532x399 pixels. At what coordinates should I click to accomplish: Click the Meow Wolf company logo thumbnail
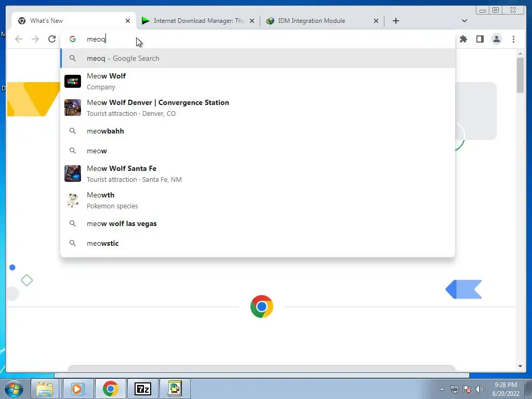coord(73,82)
